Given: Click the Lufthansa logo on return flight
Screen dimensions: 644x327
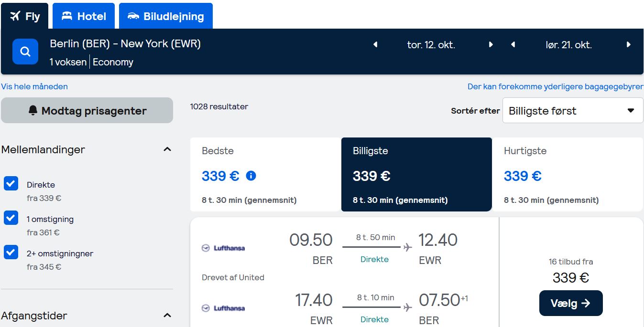Looking at the screenshot, I should point(223,308).
